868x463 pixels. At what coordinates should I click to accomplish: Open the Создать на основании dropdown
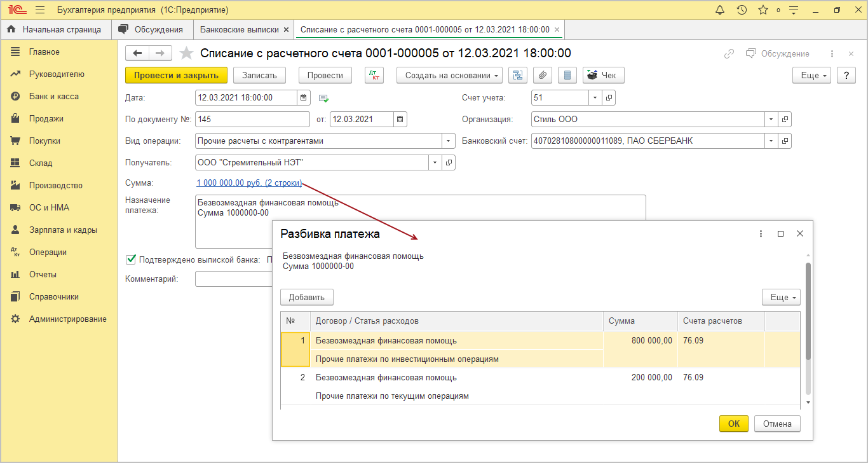[449, 75]
